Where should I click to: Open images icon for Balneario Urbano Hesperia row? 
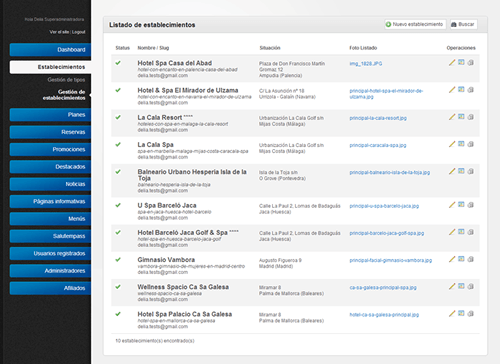point(461,171)
